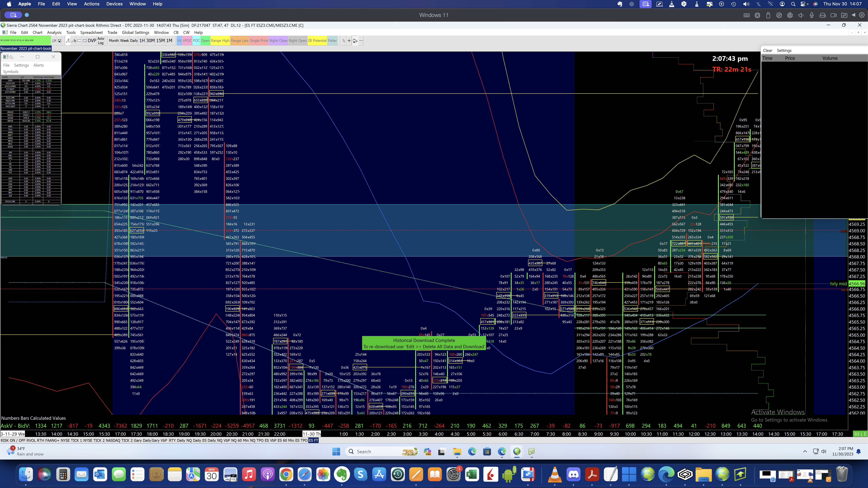The image size is (868, 488).
Task: Click Clear in time and sales window
Action: click(767, 50)
